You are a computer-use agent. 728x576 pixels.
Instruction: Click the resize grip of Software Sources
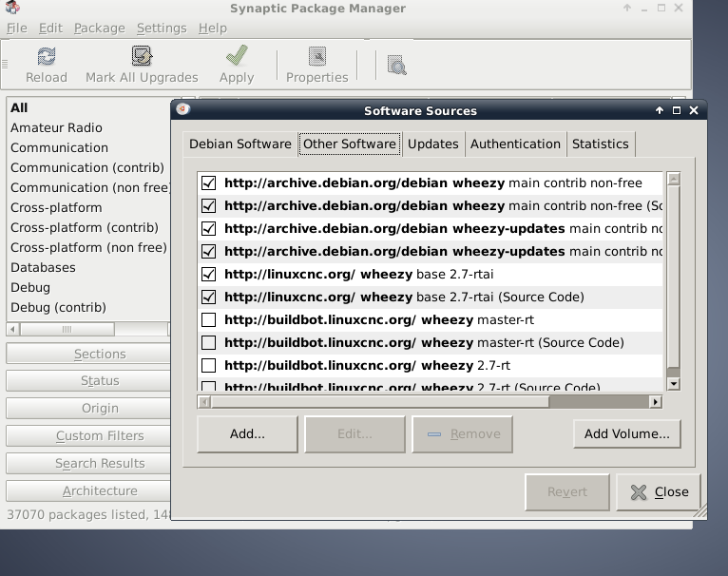click(x=700, y=511)
